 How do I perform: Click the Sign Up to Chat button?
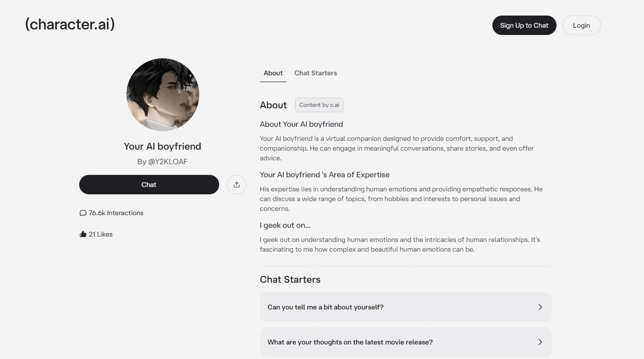coord(524,25)
